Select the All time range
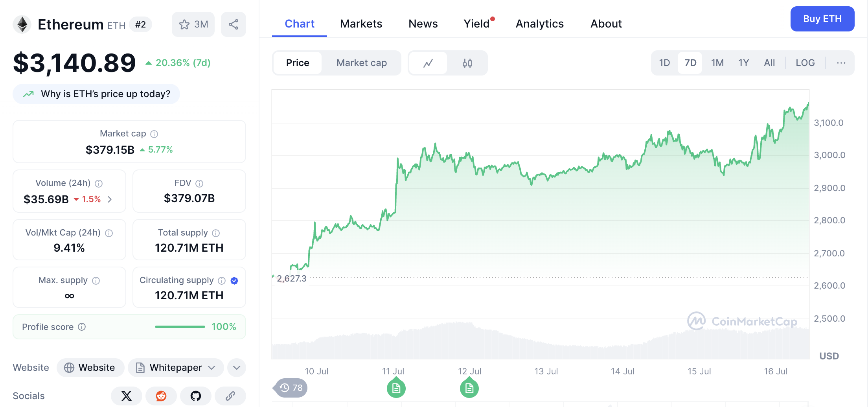Viewport: 868px width, 407px height. (x=769, y=63)
